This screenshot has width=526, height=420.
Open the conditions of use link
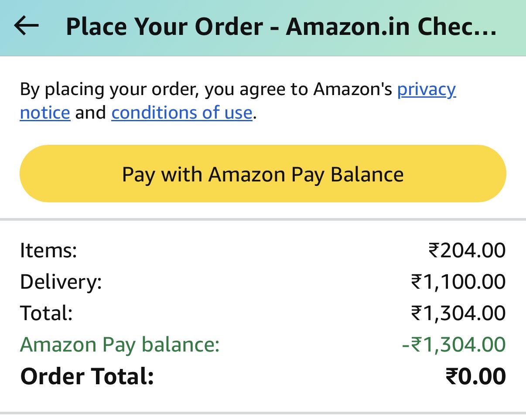click(182, 113)
